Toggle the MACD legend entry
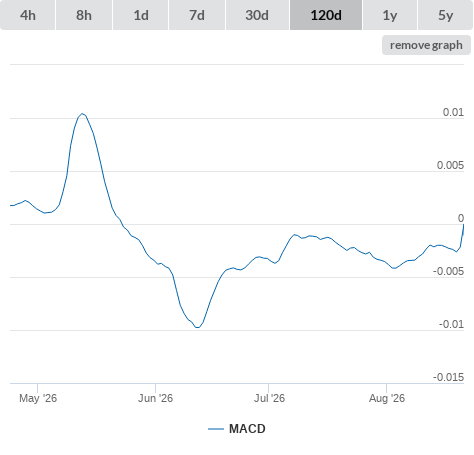The width and height of the screenshot is (474, 455). pos(237,429)
